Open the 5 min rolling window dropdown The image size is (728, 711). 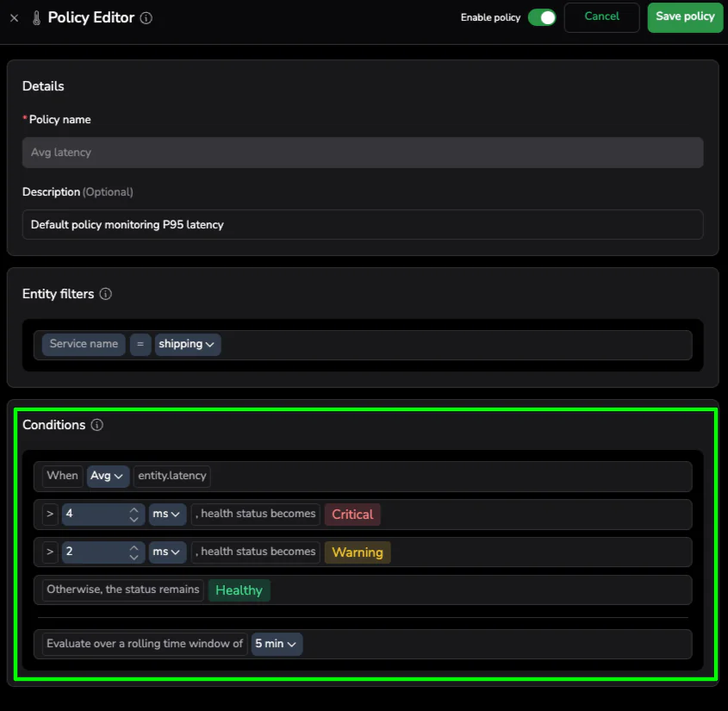tap(277, 644)
